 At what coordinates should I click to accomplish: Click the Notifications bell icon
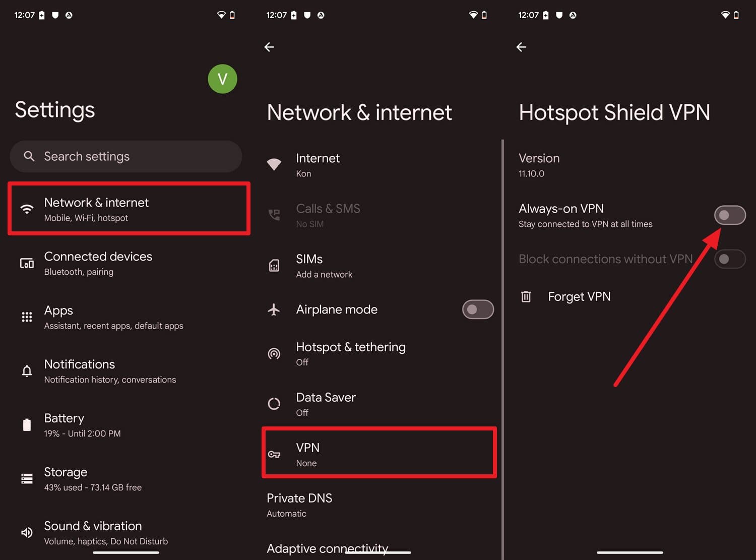coord(27,371)
